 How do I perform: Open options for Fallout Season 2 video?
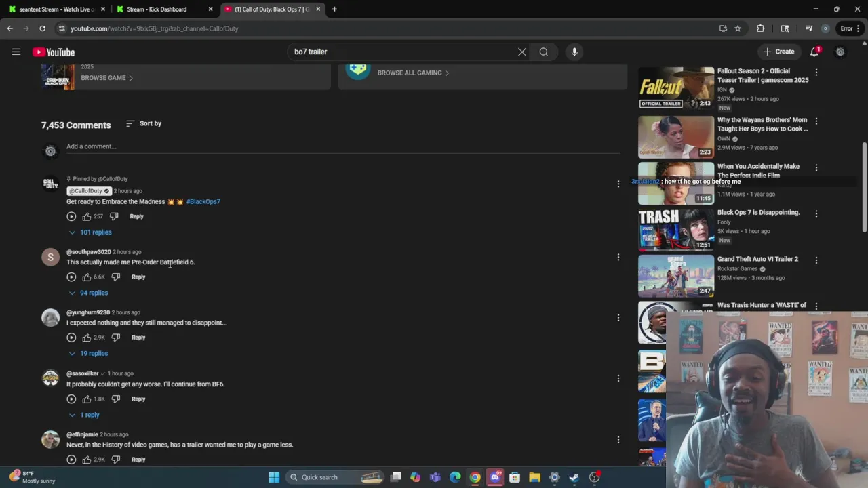(x=816, y=72)
